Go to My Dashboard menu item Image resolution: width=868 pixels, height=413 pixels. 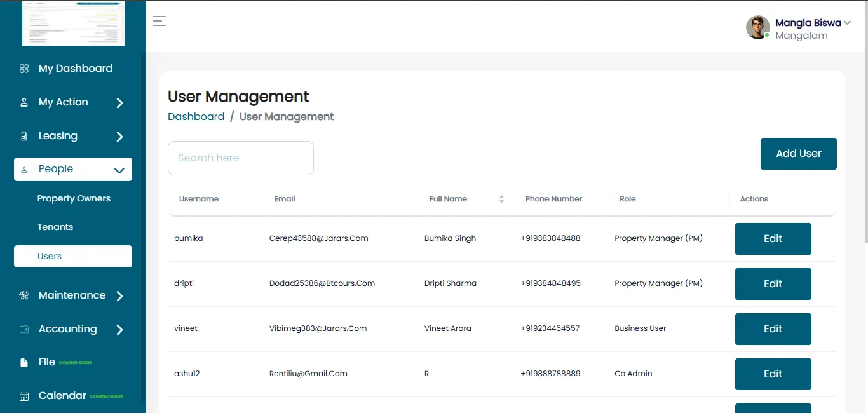coord(75,69)
